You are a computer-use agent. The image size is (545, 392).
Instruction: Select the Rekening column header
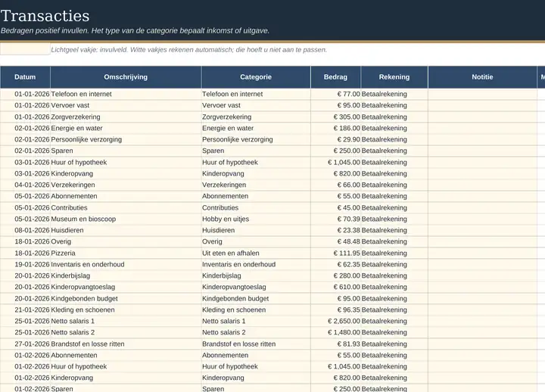[x=394, y=77]
